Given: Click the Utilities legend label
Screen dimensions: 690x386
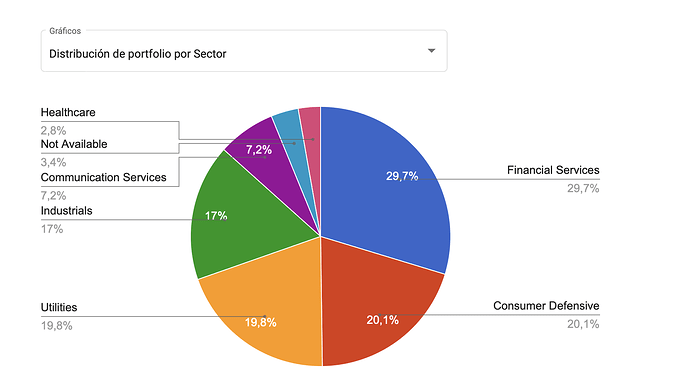Looking at the screenshot, I should click(x=59, y=307).
